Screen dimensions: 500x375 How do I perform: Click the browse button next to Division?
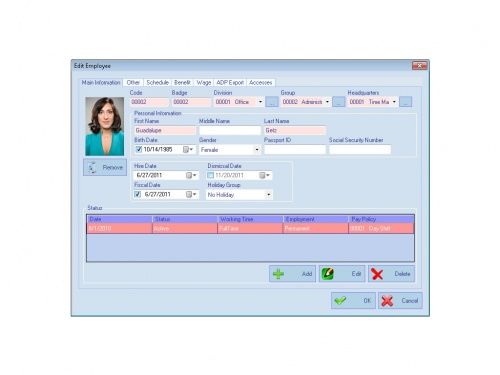coord(272,102)
